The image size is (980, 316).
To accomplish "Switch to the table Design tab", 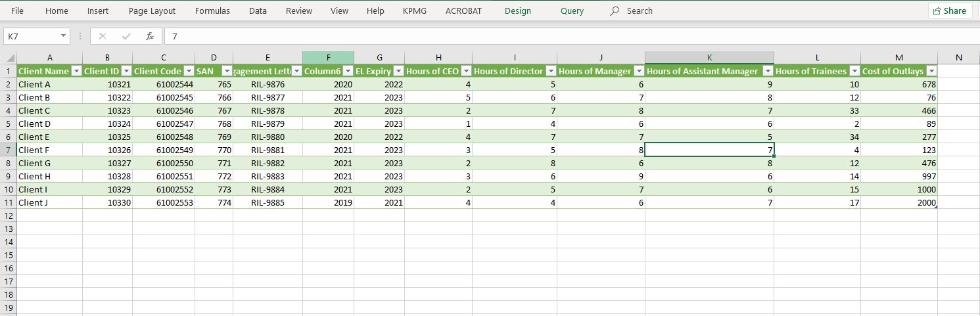I will pyautogui.click(x=518, y=11).
